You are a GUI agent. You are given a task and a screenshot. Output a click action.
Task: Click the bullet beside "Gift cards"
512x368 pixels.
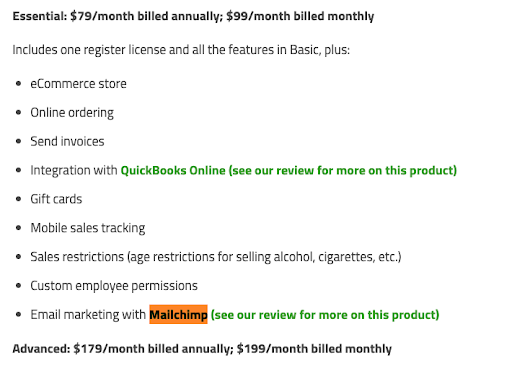[19, 199]
